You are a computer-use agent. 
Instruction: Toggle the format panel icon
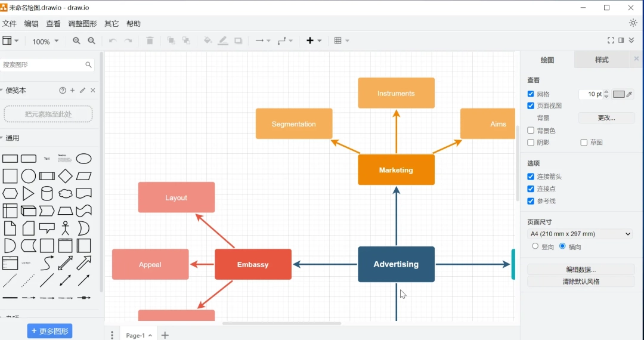pos(621,40)
